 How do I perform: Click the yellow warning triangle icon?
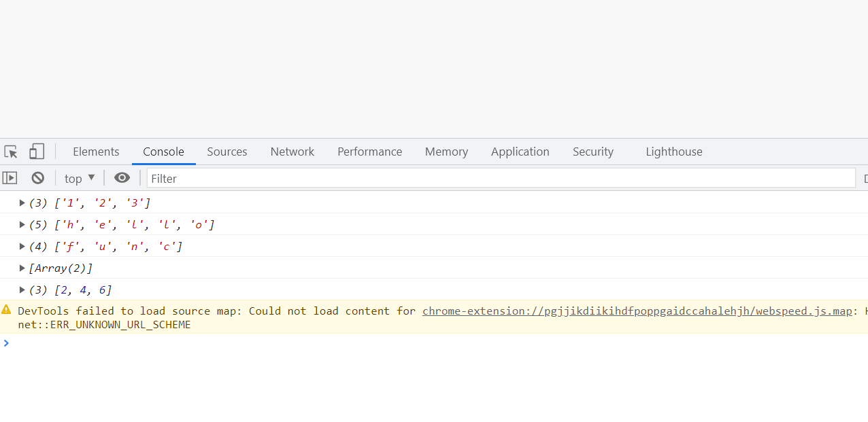tap(6, 310)
